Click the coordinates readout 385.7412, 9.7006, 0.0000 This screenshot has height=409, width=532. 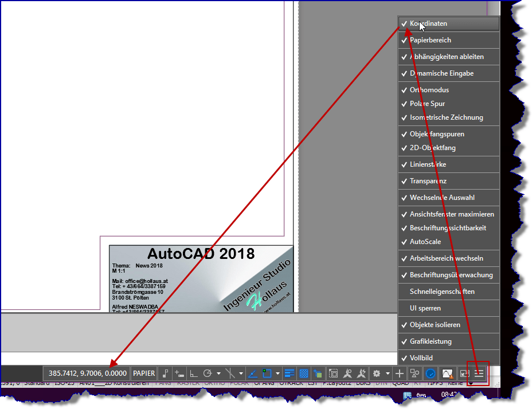(87, 373)
